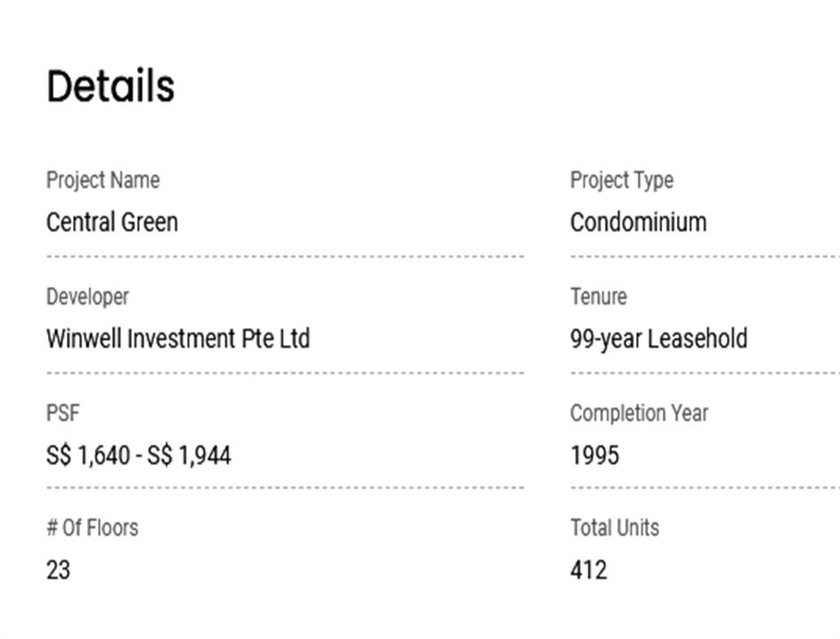Select the 1995 completion year value
840x639 pixels.
pyautogui.click(x=594, y=455)
